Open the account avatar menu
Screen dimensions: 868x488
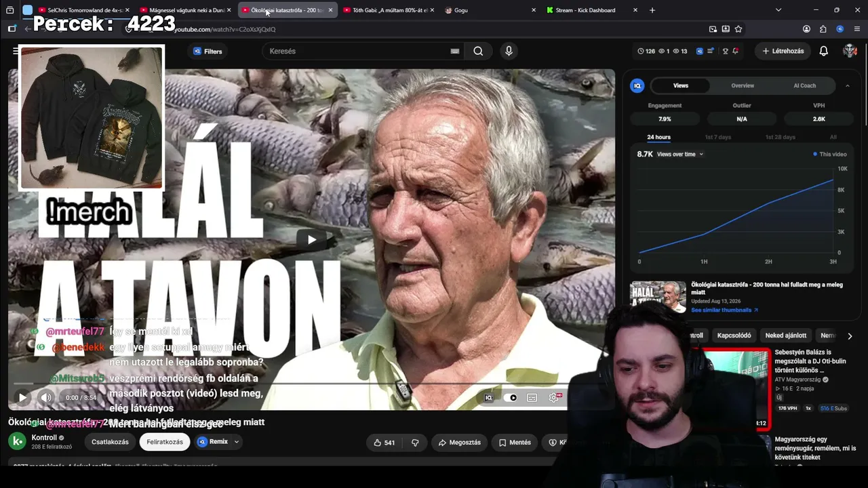coord(850,52)
